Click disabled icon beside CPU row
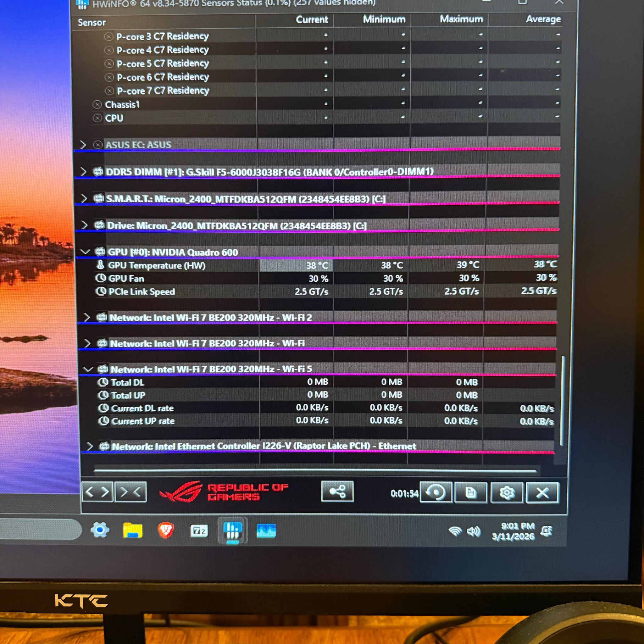 [97, 118]
